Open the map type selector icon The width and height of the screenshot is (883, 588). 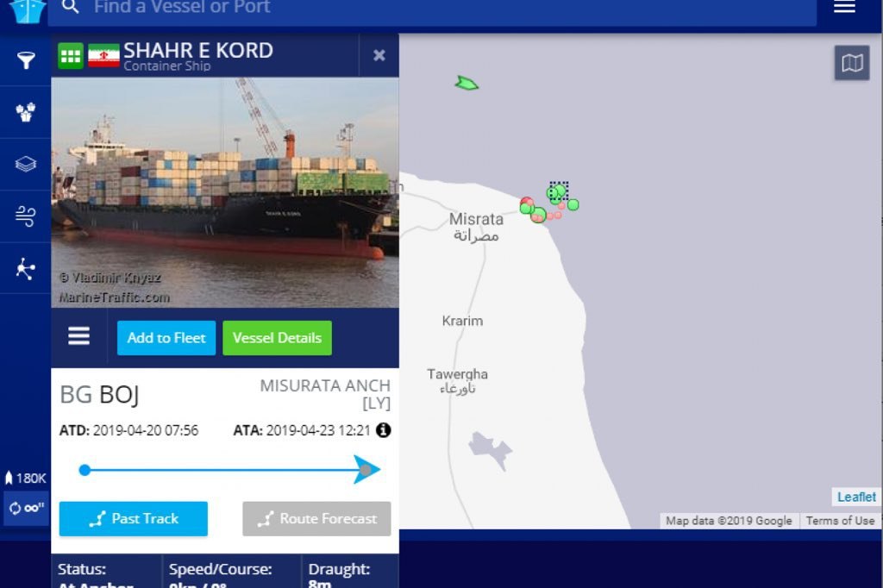(x=851, y=63)
